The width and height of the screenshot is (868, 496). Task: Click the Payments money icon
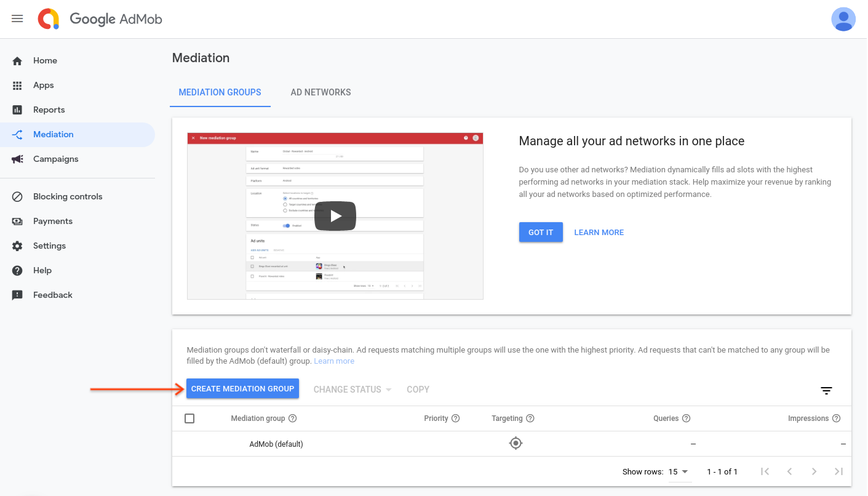tap(17, 222)
